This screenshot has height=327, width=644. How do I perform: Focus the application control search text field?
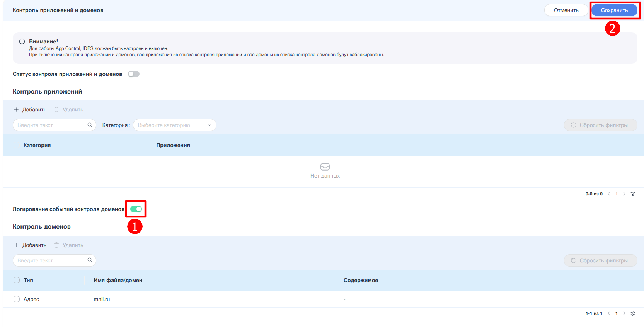point(50,125)
